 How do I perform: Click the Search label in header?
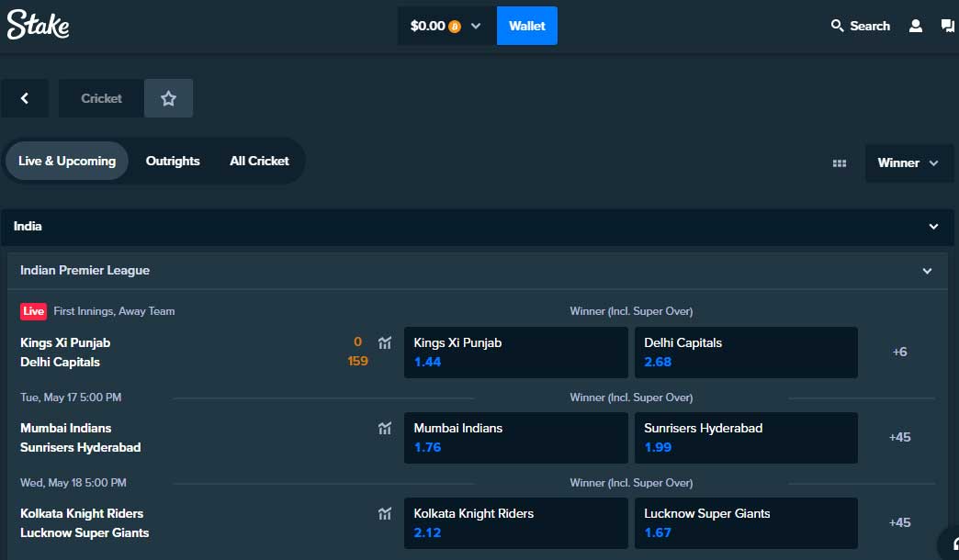coord(870,26)
